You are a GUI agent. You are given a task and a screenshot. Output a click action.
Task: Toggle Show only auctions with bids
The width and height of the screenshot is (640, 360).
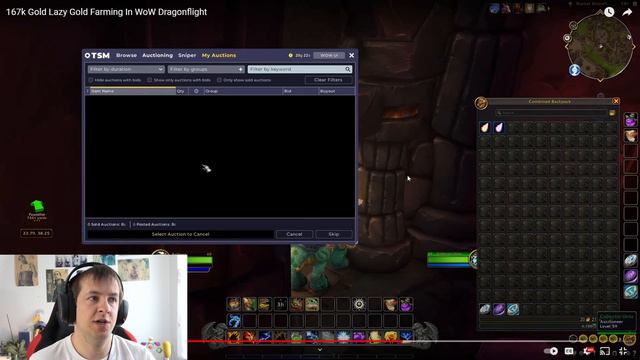tap(150, 80)
